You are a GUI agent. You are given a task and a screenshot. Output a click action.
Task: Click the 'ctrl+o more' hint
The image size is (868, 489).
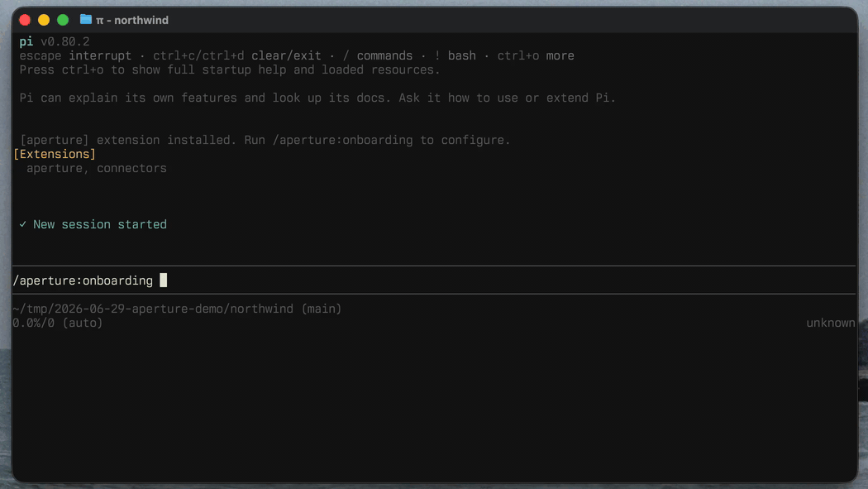536,56
